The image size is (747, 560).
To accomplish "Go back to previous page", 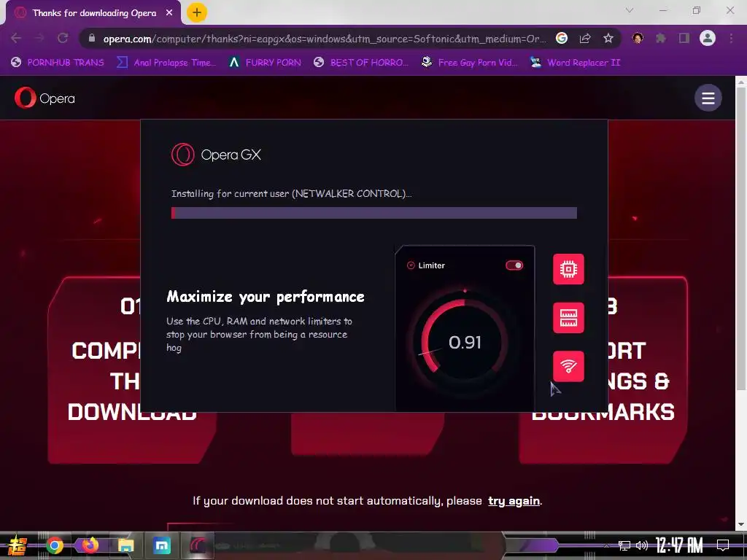I will tap(16, 38).
